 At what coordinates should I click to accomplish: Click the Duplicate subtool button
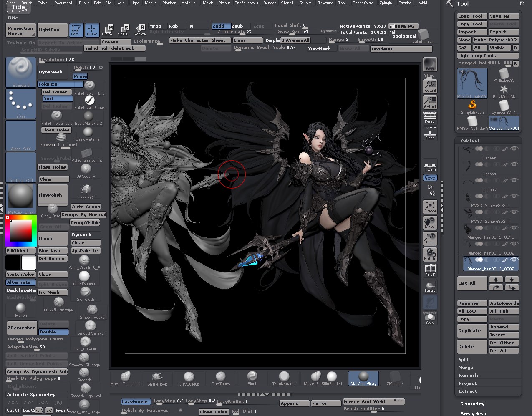pos(472,331)
